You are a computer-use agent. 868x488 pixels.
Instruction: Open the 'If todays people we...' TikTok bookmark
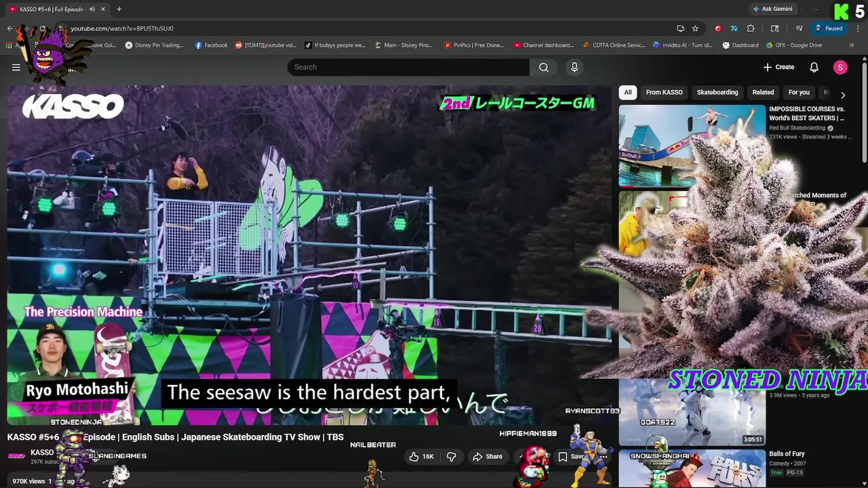(335, 45)
